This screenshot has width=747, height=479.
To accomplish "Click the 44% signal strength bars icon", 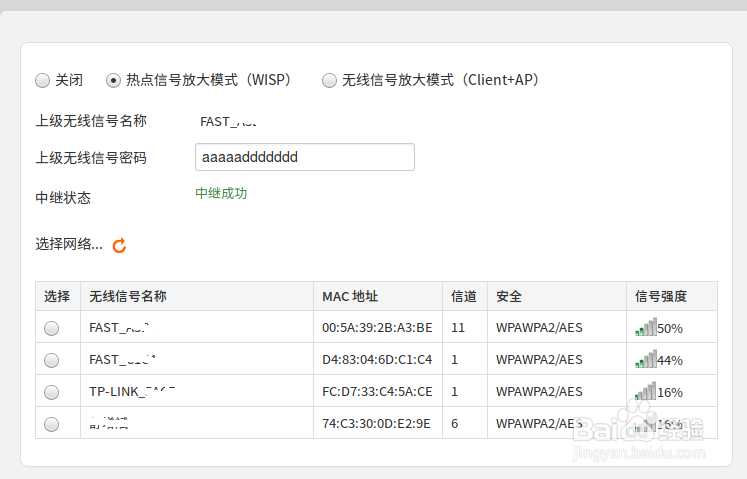I will point(646,359).
